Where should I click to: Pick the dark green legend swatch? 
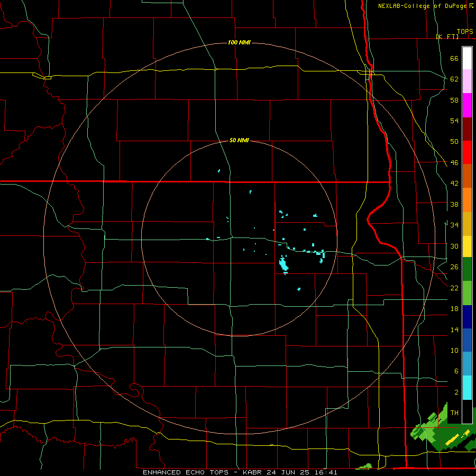tap(467, 269)
